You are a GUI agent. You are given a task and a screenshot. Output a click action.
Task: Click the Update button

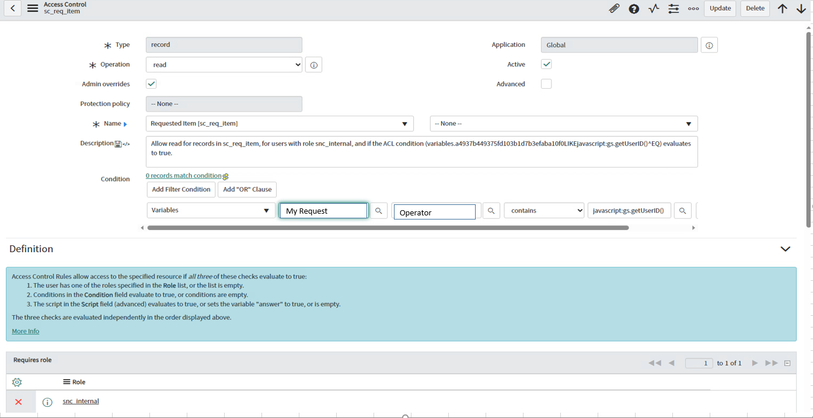pyautogui.click(x=720, y=9)
